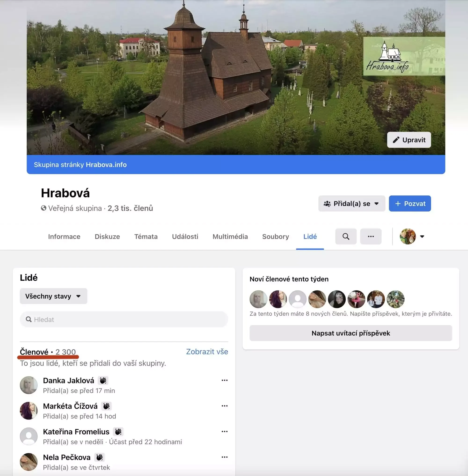Open options menu for Danka Jaklová
This screenshot has height=476, width=468.
pos(224,380)
